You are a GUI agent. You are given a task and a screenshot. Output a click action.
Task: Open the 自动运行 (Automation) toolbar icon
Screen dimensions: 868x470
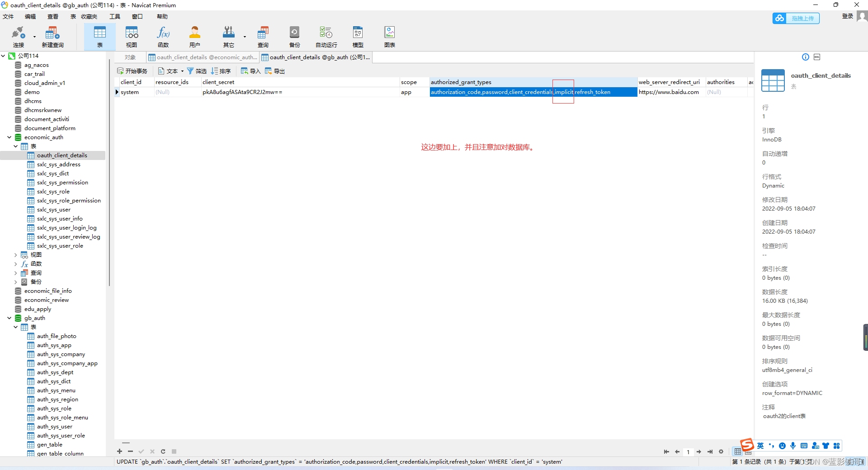(x=326, y=36)
